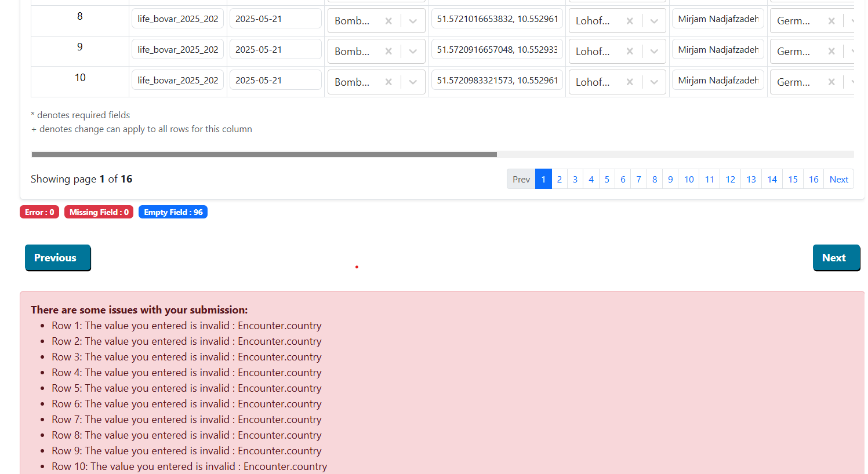Viewport: 868px width, 474px height.
Task: Clear the Germ... country in row 10
Action: tap(831, 82)
